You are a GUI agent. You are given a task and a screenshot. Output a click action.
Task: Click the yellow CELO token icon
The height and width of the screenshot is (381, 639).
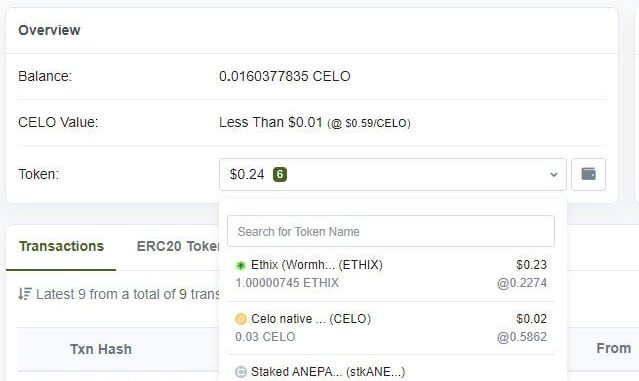[x=241, y=319]
